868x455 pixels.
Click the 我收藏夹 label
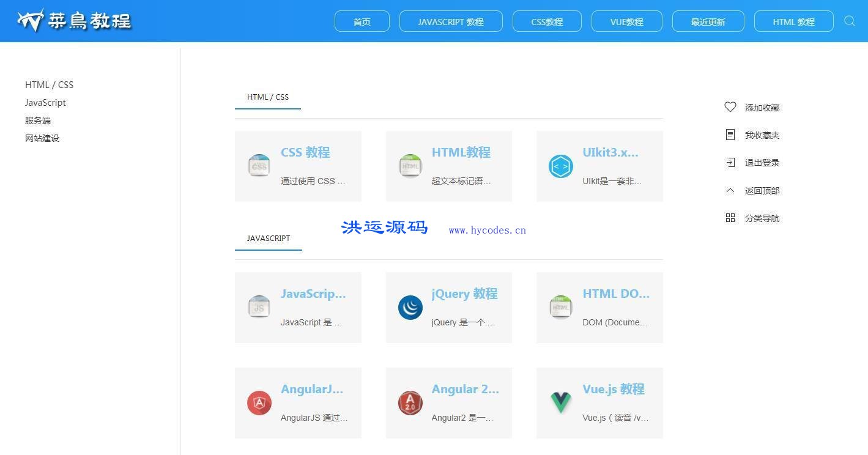[762, 135]
